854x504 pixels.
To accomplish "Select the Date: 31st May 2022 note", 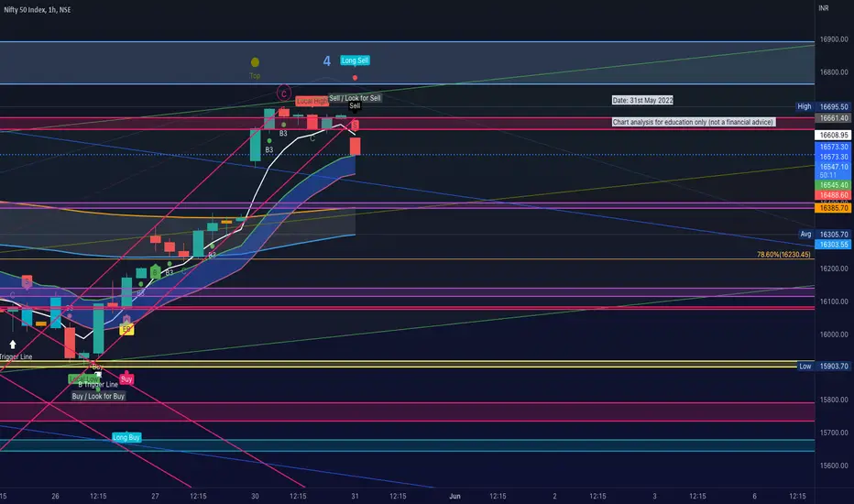I will (x=642, y=100).
